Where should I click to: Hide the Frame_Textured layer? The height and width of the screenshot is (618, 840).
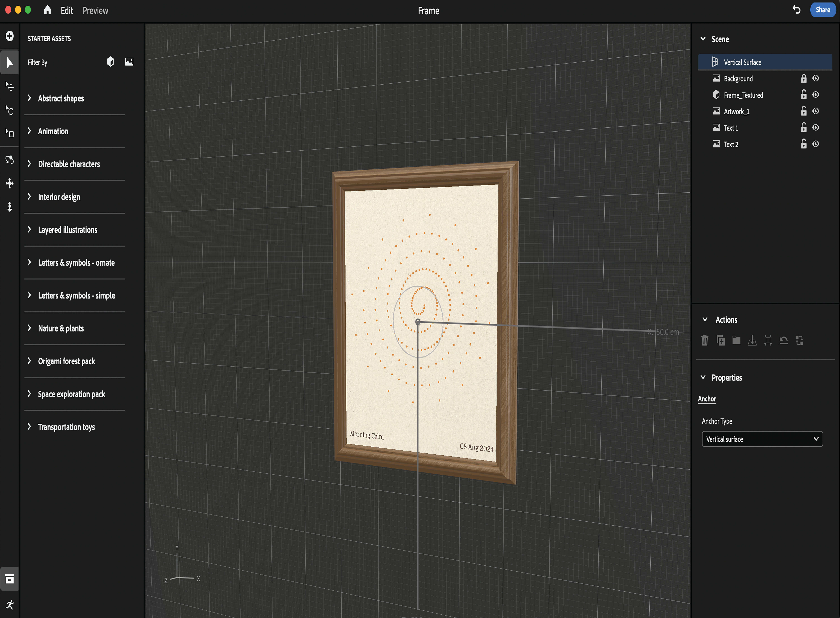(x=816, y=95)
